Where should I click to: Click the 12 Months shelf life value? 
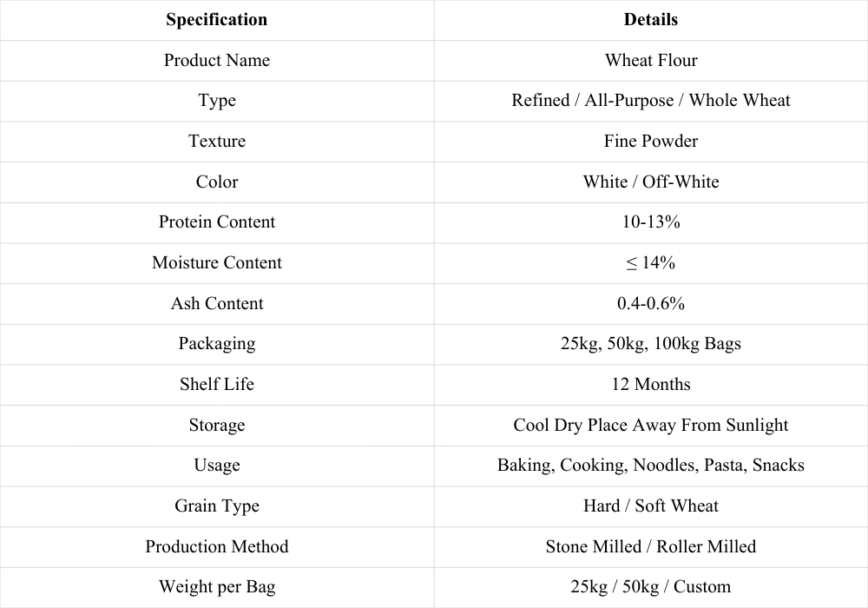tap(650, 385)
